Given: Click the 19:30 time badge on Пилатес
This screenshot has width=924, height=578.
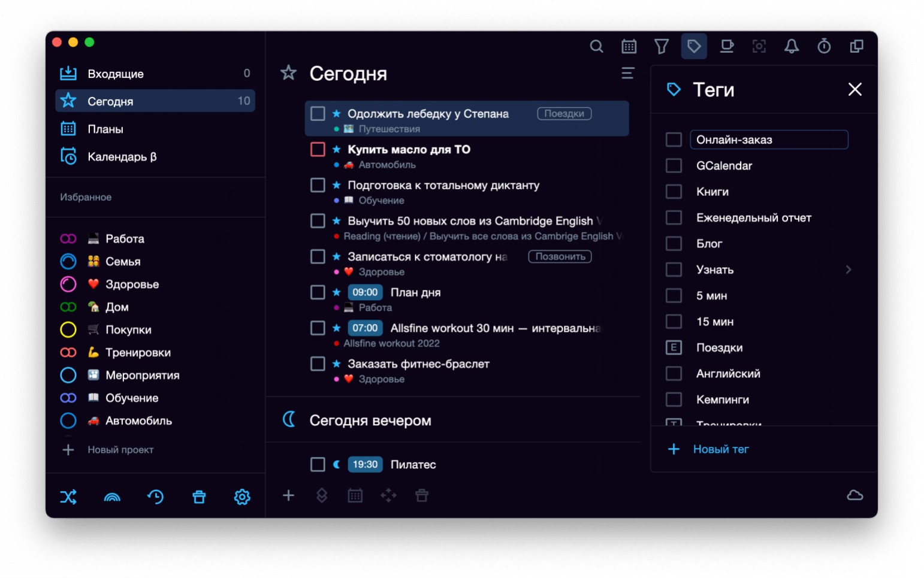Looking at the screenshot, I should coord(365,464).
